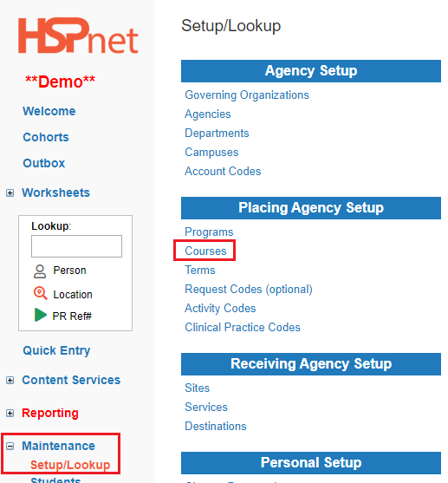Collapse the Maintenance section

pos(10,446)
